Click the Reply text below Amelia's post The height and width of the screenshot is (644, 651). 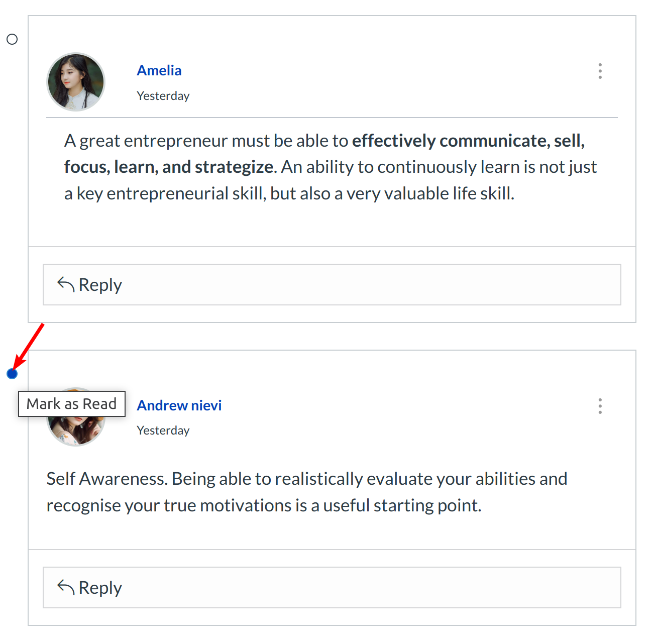point(100,285)
